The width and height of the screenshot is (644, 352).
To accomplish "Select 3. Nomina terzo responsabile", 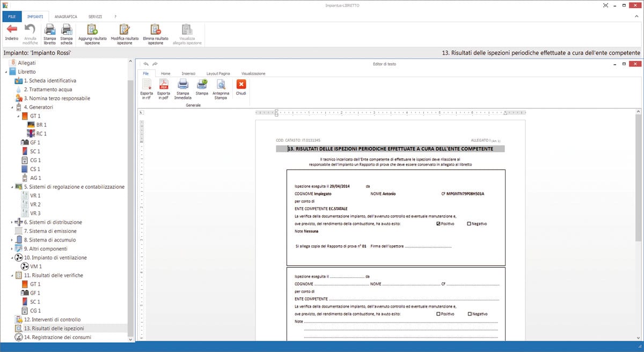I will pos(53,98).
